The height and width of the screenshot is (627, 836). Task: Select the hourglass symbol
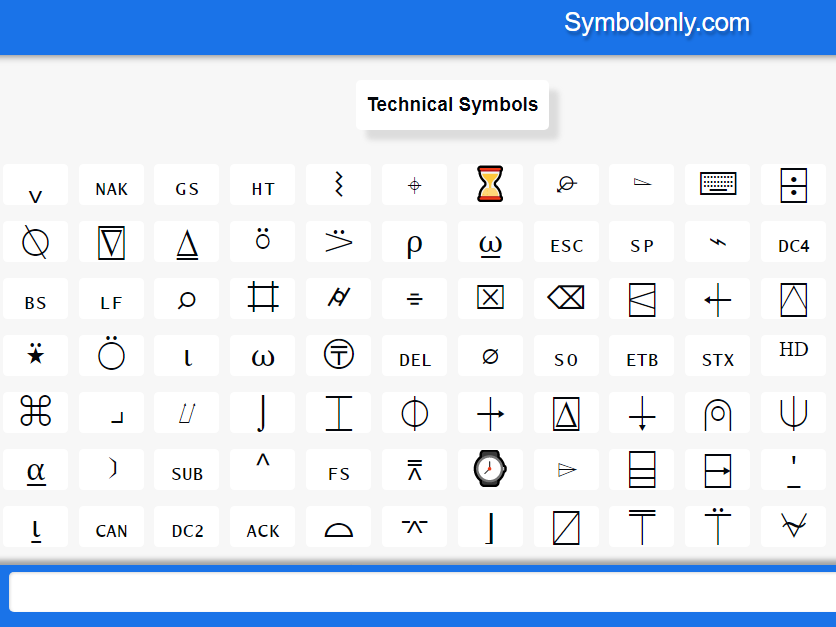490,184
